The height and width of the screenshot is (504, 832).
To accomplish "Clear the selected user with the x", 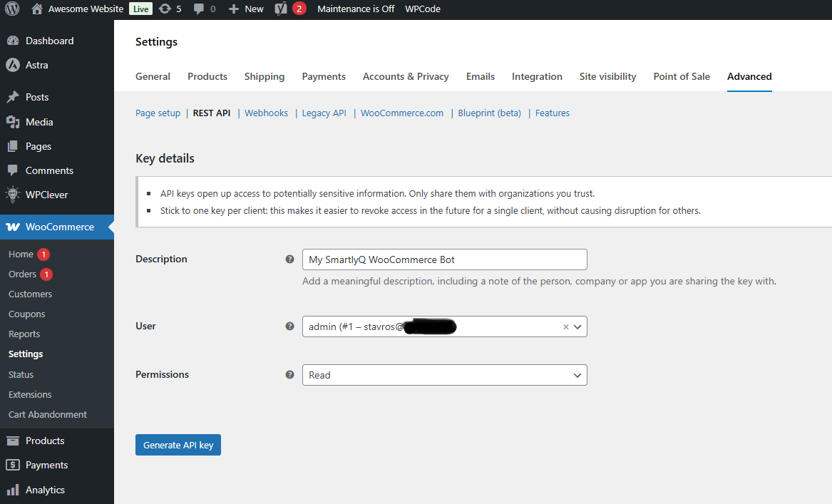I will (x=565, y=326).
